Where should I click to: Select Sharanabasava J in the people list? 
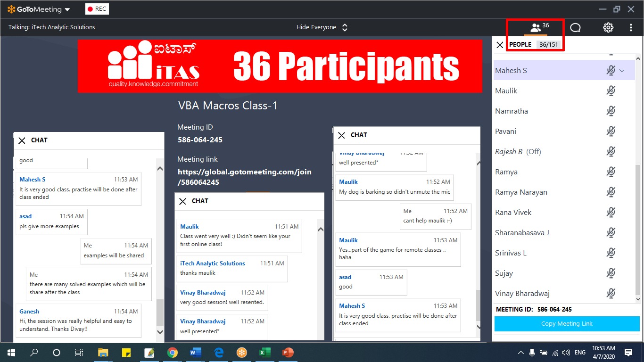pyautogui.click(x=522, y=233)
